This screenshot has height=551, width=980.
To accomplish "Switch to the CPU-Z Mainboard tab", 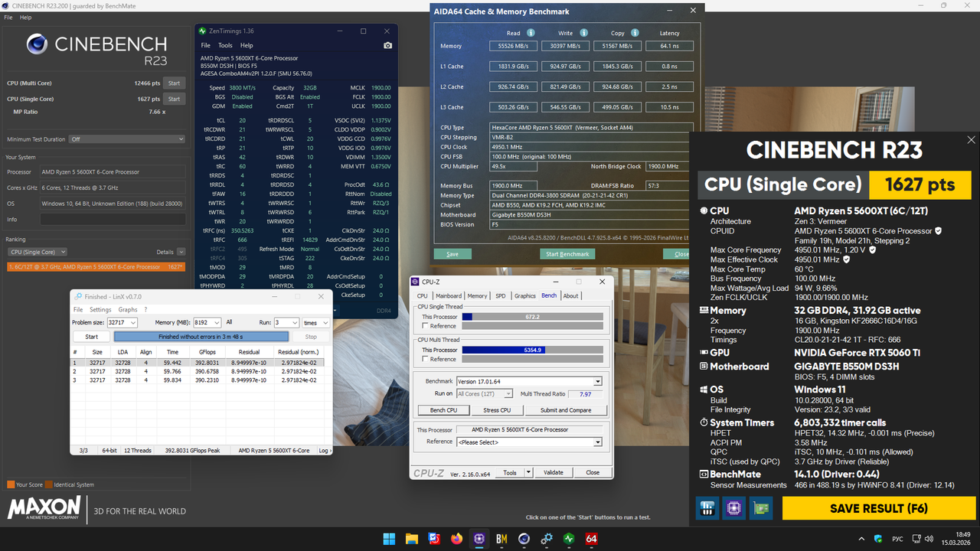I will coord(449,295).
